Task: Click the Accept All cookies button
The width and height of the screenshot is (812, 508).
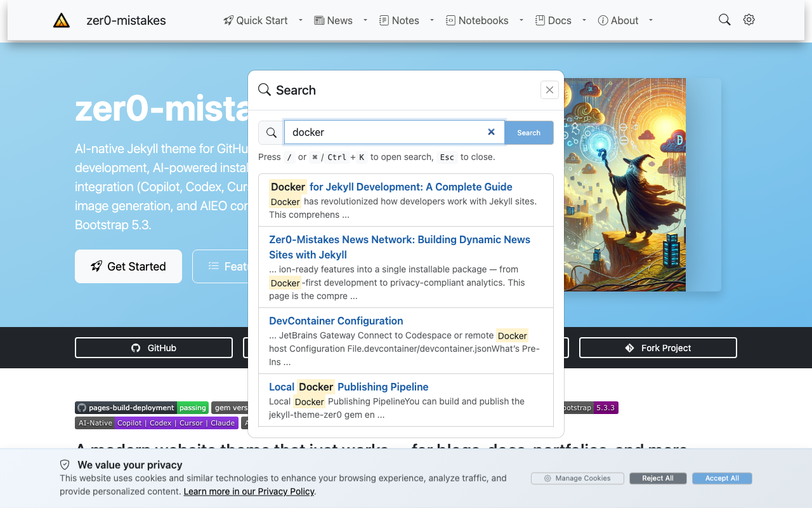Action: click(722, 478)
